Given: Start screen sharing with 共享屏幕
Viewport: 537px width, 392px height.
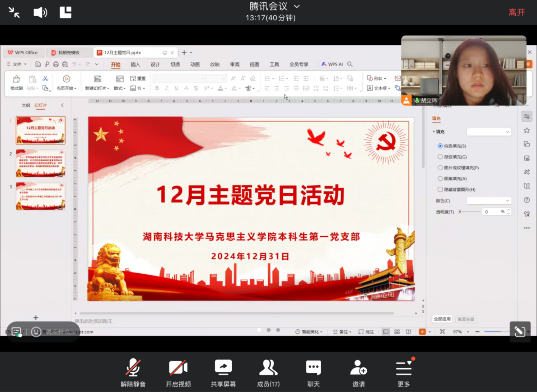Looking at the screenshot, I should click(x=223, y=372).
